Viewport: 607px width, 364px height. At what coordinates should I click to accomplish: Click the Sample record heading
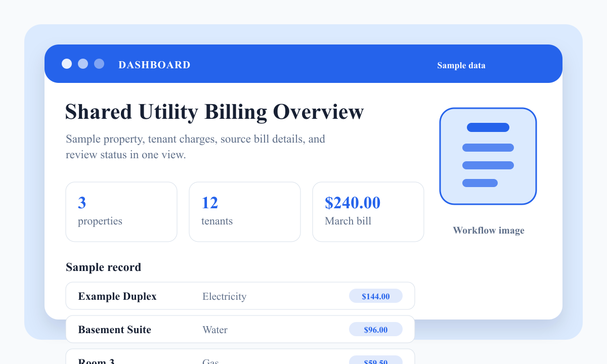103,267
